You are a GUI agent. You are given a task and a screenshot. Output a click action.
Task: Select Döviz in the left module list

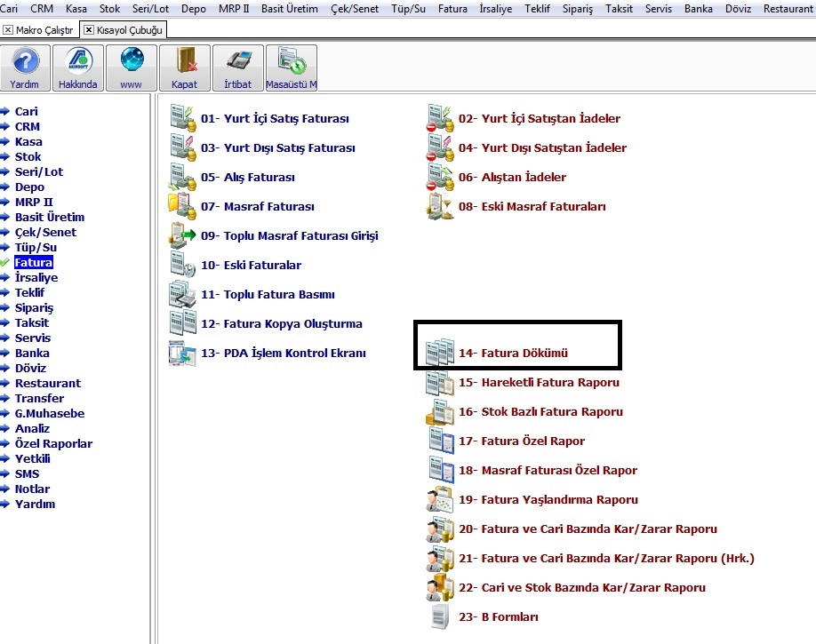click(x=30, y=368)
